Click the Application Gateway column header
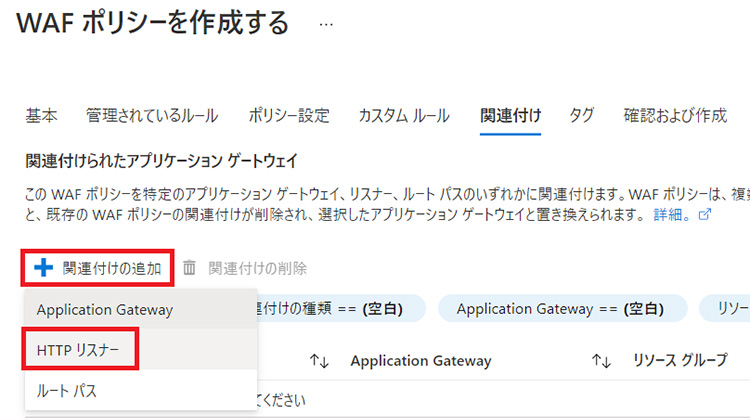The height and width of the screenshot is (420, 750). (x=421, y=361)
